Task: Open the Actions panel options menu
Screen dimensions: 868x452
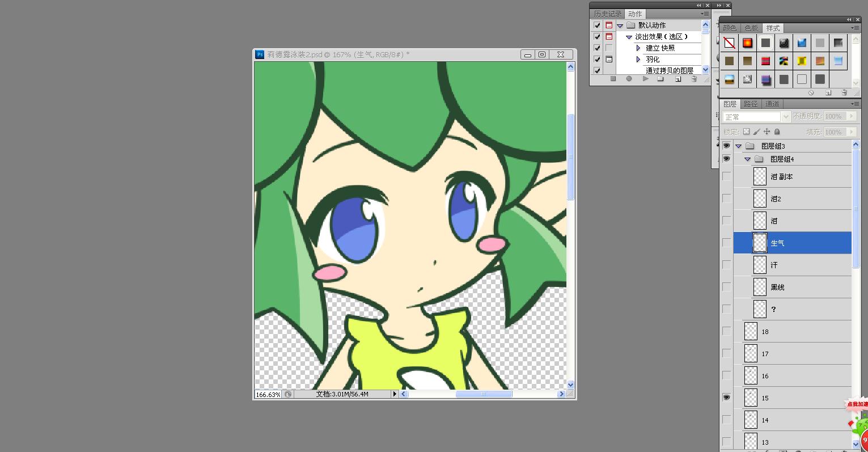Action: coord(705,14)
